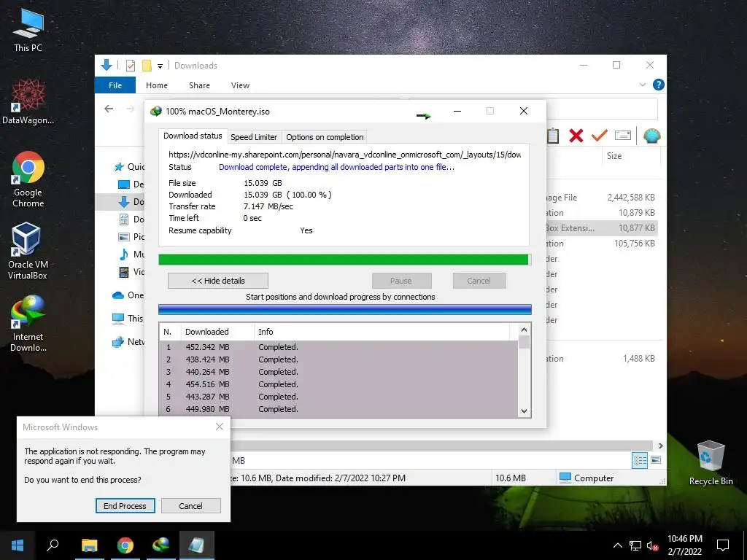Screen dimensions: 747x560
Task: Sort files by Size column header
Action: click(614, 156)
